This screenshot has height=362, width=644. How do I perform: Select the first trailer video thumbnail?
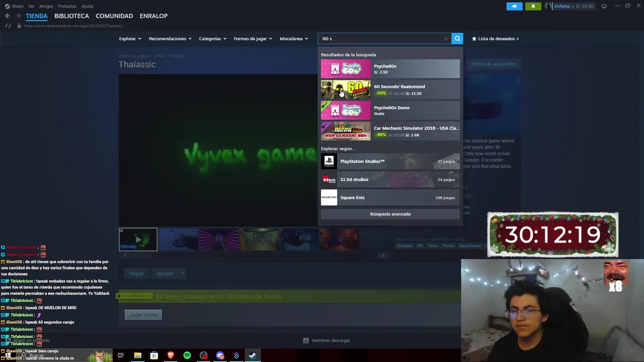pos(138,239)
